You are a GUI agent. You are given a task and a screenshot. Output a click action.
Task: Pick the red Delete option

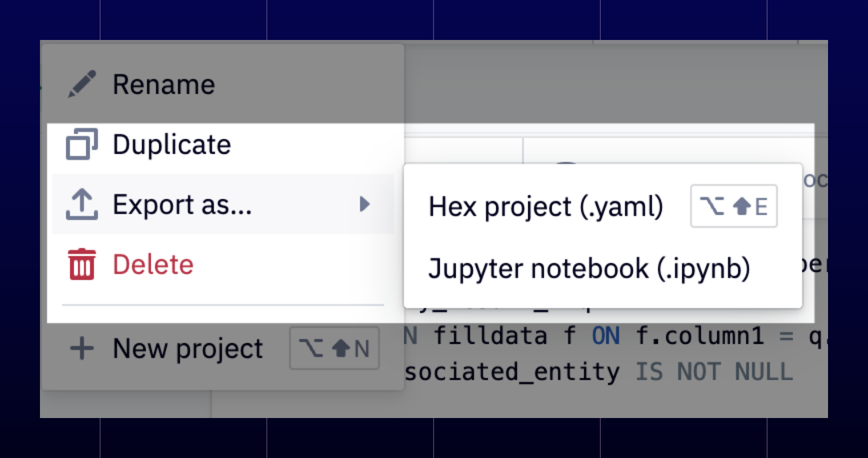(223, 264)
